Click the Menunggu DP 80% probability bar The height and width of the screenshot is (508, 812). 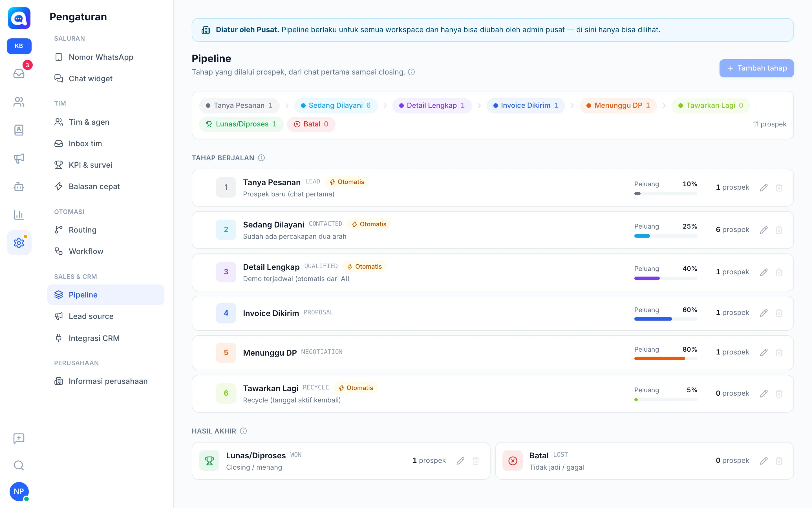coord(666,358)
